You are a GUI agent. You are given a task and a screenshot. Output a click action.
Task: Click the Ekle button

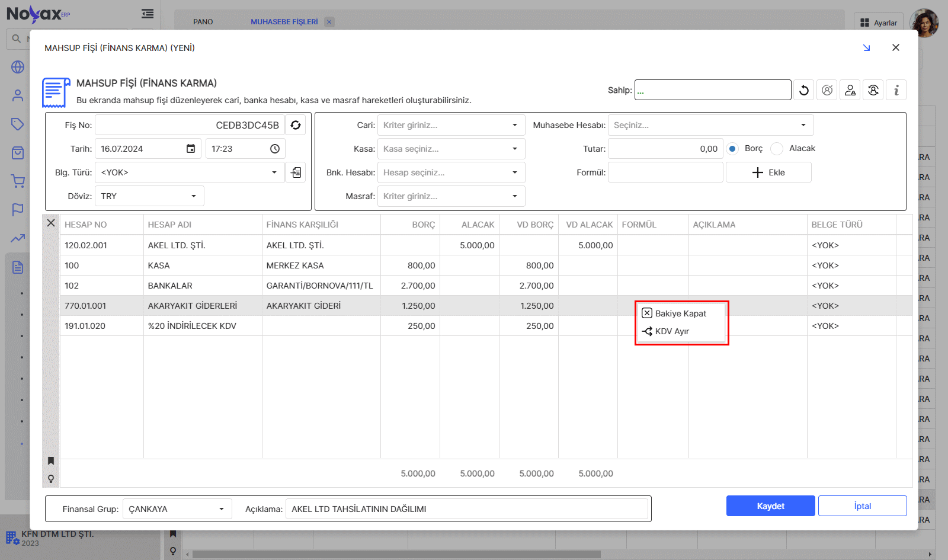[768, 172]
